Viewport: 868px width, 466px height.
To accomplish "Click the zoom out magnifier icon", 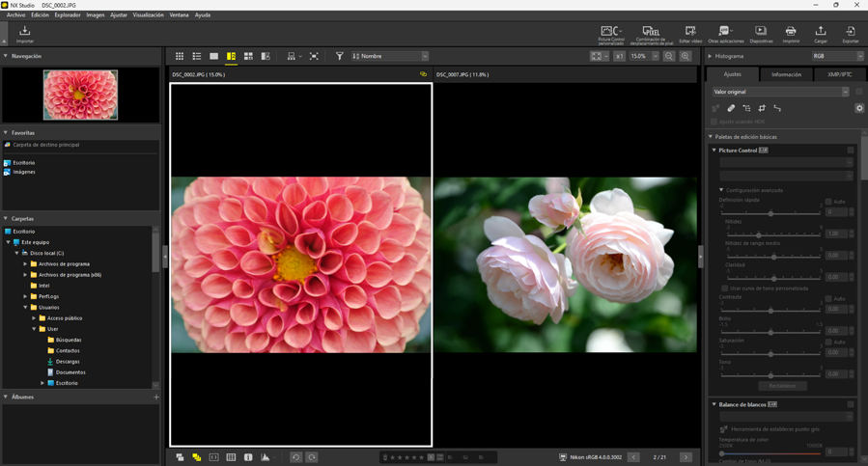I will (x=669, y=57).
